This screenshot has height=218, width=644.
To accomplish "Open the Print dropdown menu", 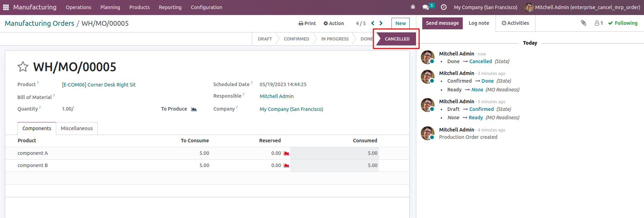I will [x=307, y=23].
